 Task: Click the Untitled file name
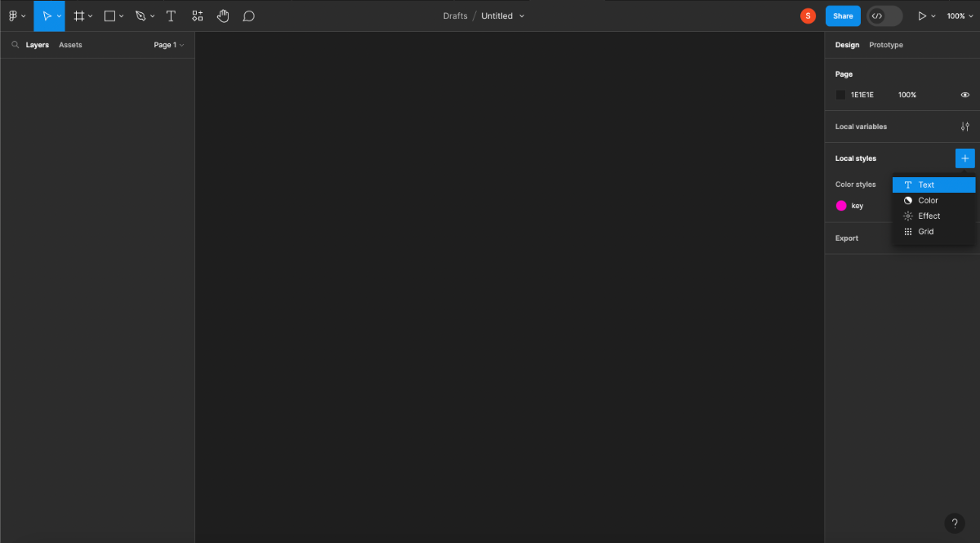click(497, 16)
